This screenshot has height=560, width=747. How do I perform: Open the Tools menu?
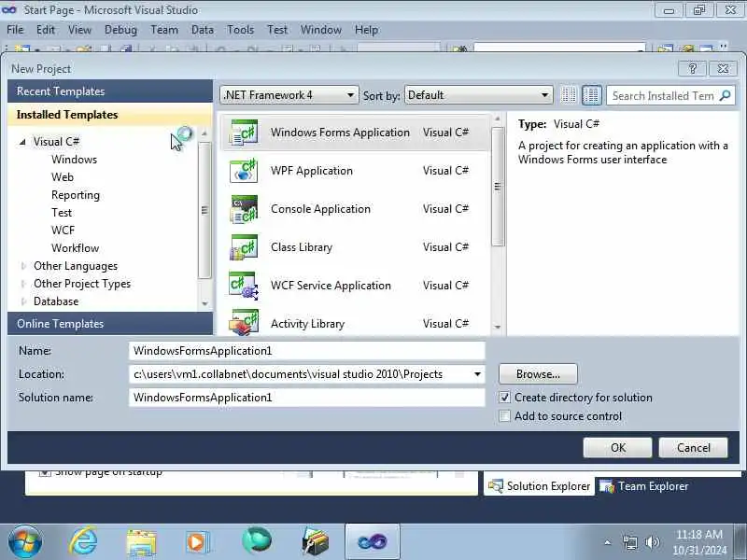click(241, 30)
